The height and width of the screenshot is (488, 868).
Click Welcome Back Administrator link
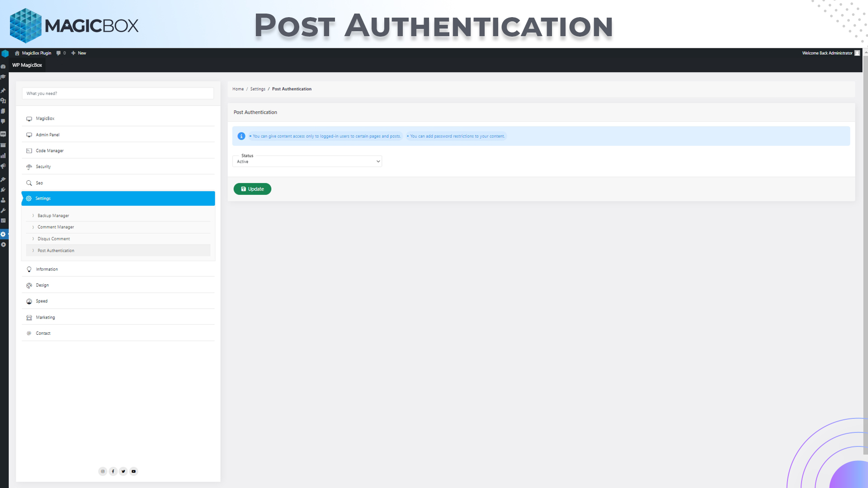pyautogui.click(x=827, y=53)
